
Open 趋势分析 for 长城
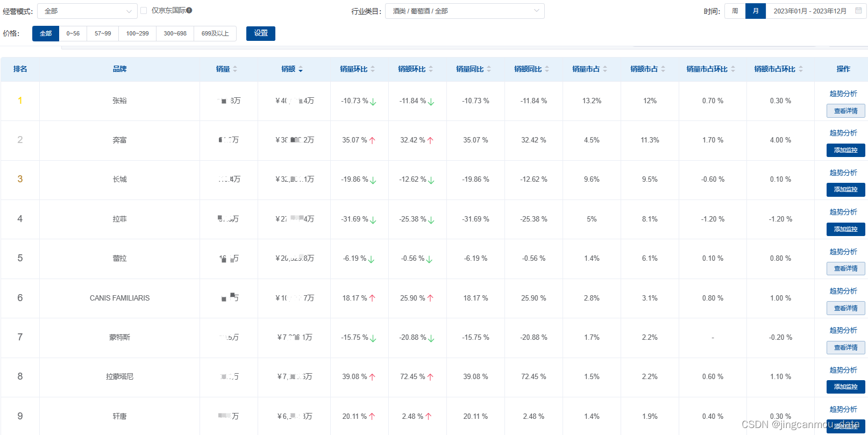843,173
